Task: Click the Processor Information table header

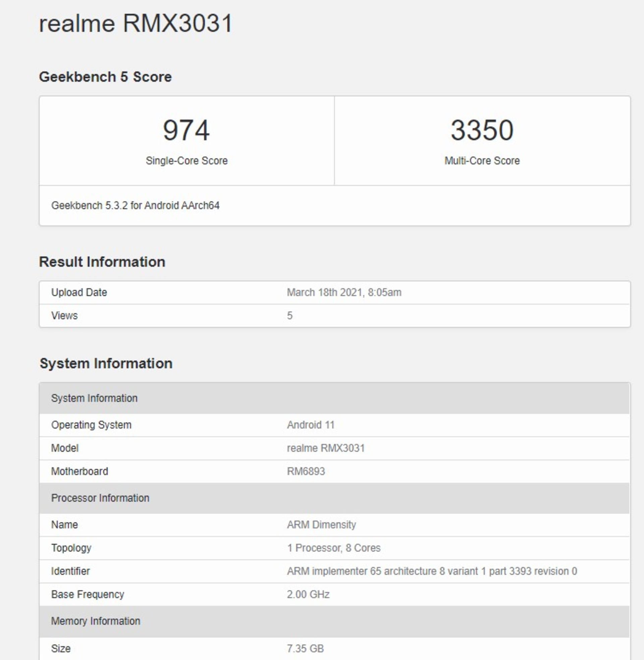Action: [x=334, y=498]
